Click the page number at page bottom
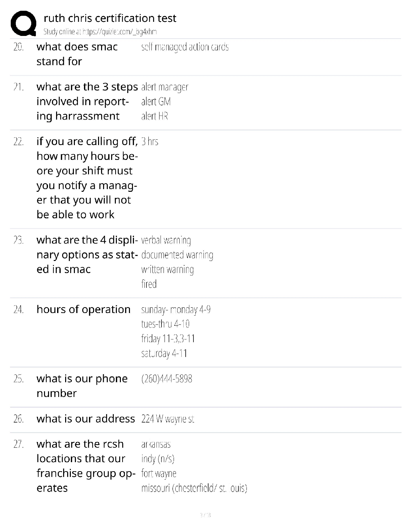This screenshot has height=532, width=411. (205, 515)
